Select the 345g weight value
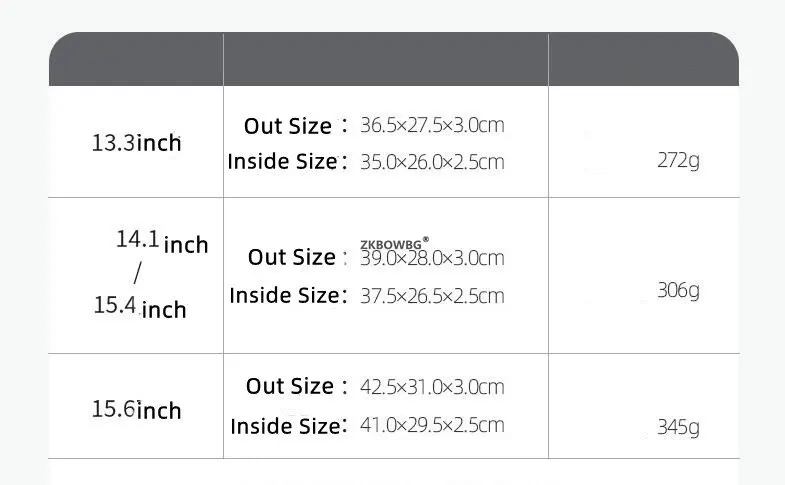Viewport: 785px width, 485px height. [x=678, y=428]
